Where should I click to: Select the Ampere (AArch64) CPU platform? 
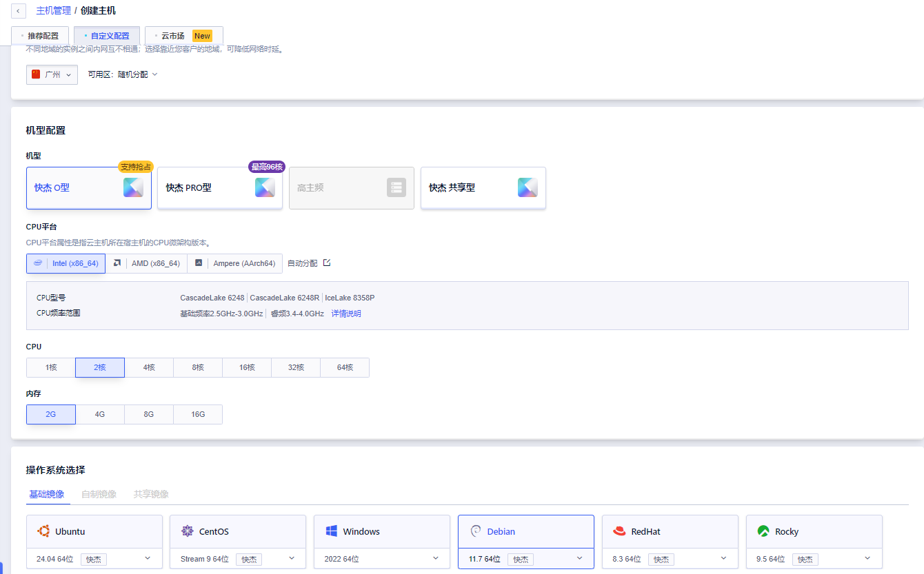tap(235, 264)
